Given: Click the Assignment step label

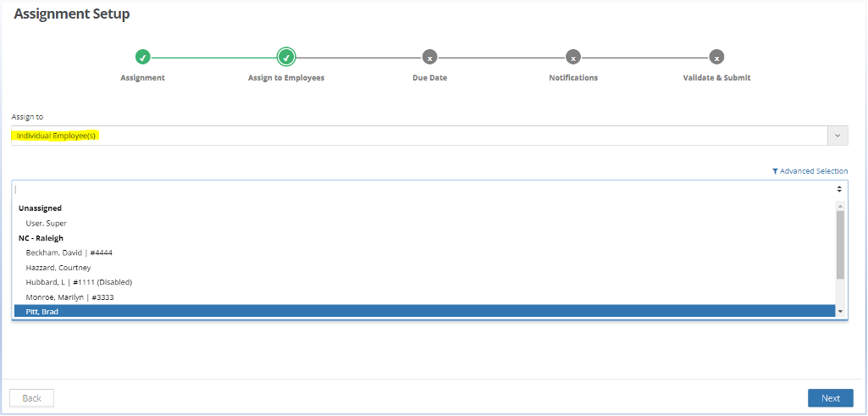Looking at the screenshot, I should [143, 78].
